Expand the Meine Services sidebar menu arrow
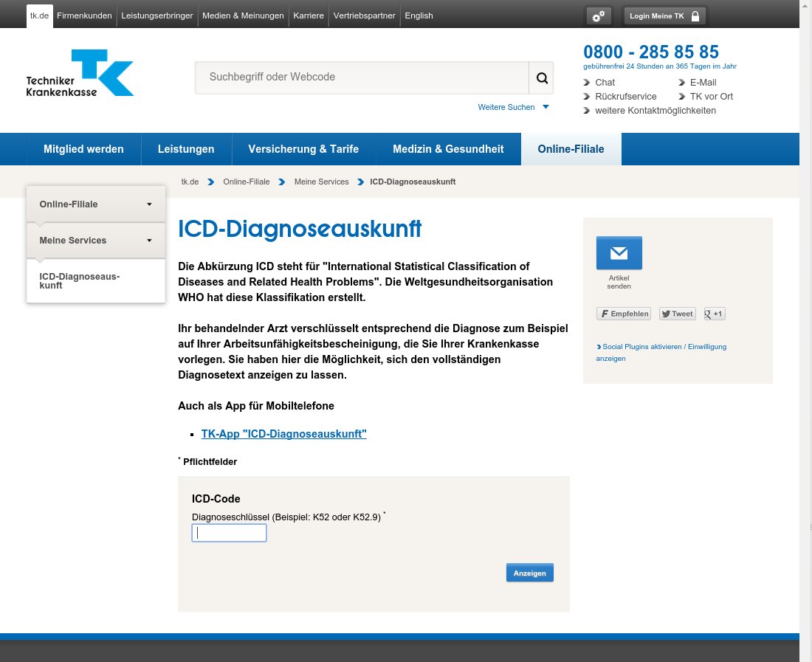The width and height of the screenshot is (812, 662). coord(149,240)
